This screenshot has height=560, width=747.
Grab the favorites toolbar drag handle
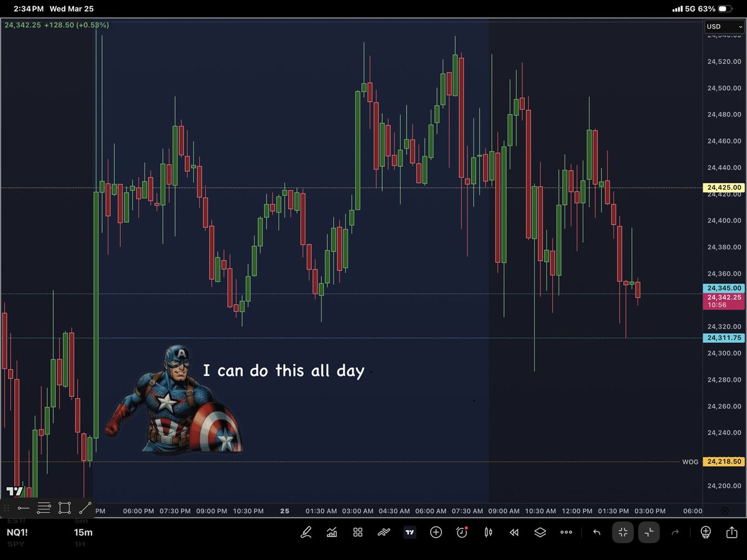[x=7, y=508]
